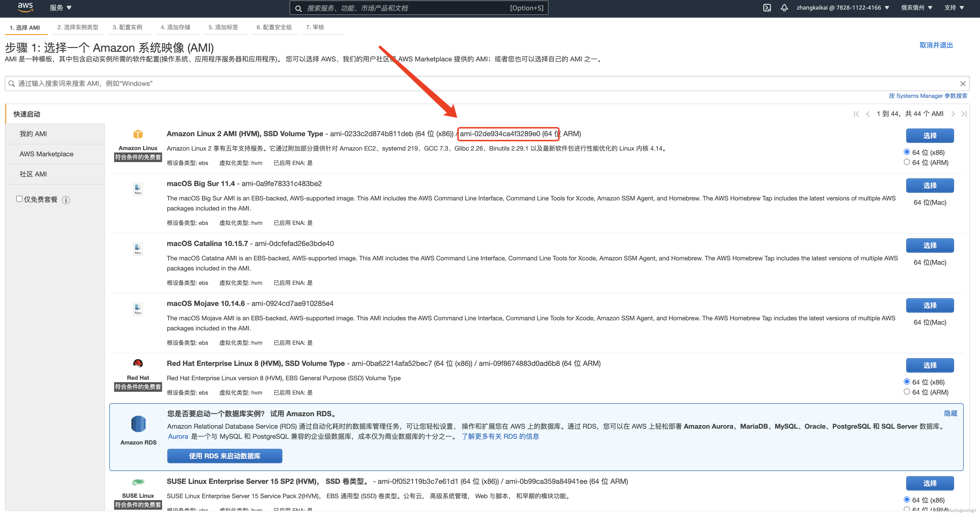Click the AWS logo home icon
The image size is (980, 515).
25,7
